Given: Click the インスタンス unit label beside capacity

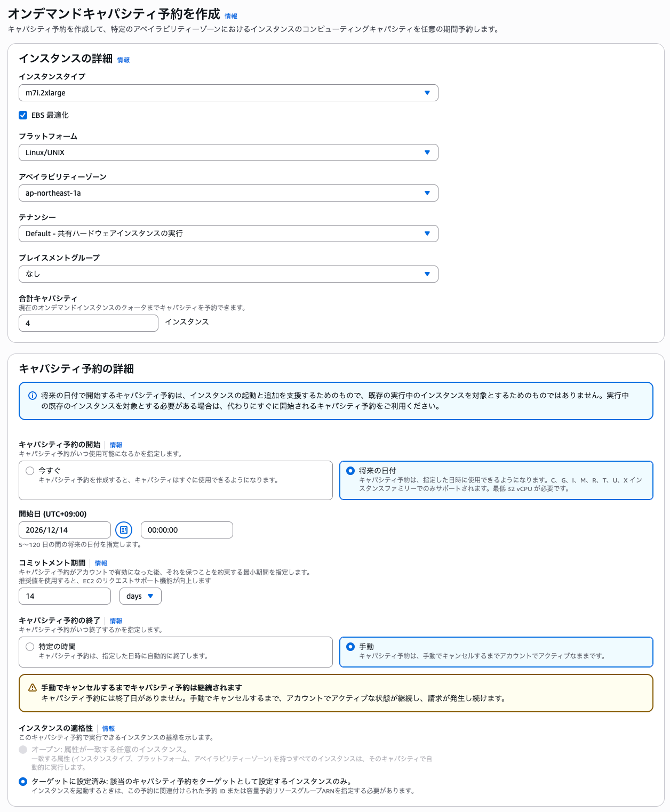Looking at the screenshot, I should pyautogui.click(x=187, y=322).
